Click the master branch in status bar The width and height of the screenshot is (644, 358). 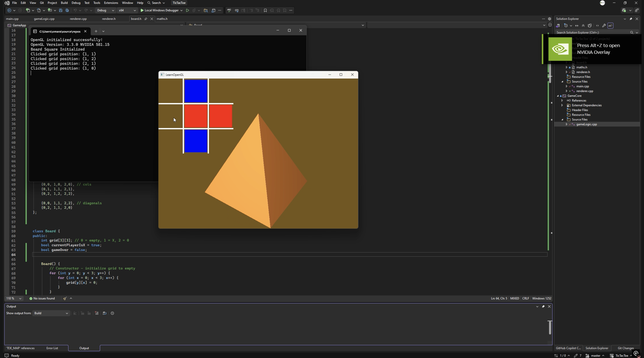coord(596,356)
